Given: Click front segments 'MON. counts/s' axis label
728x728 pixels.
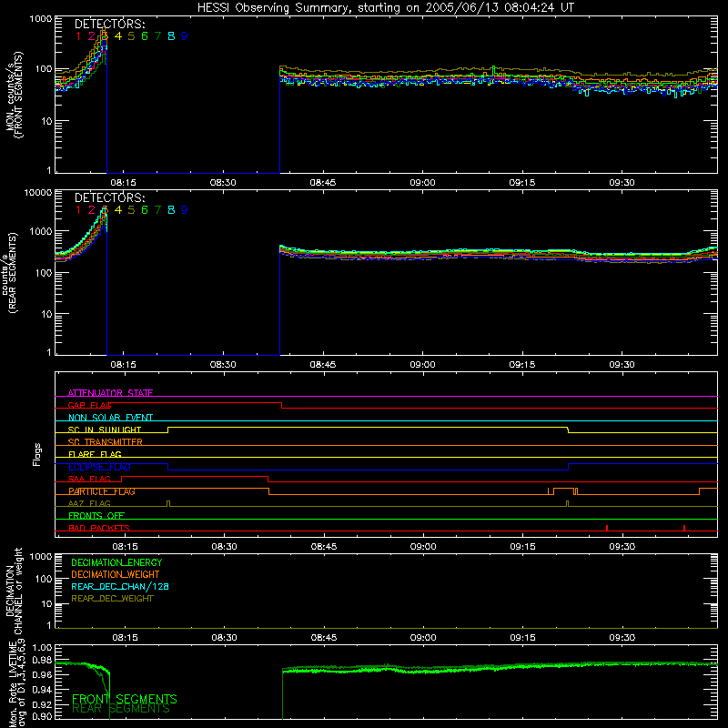Looking at the screenshot, I should (10, 96).
